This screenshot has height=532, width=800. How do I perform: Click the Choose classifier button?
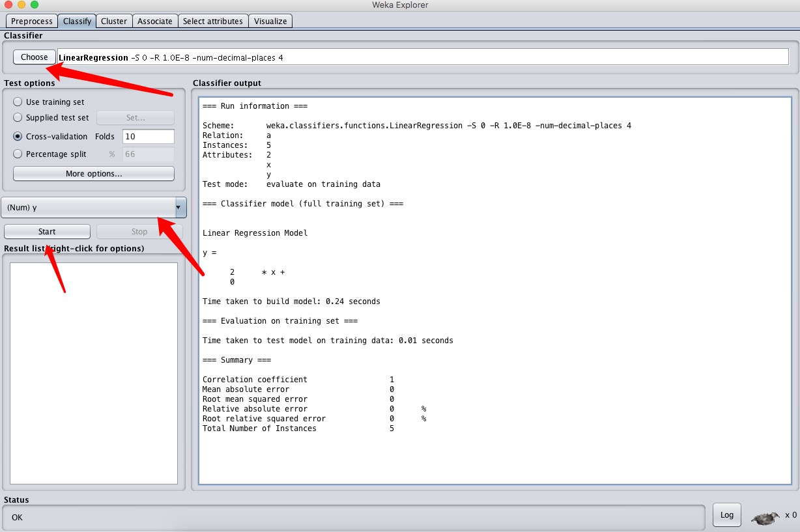point(34,57)
